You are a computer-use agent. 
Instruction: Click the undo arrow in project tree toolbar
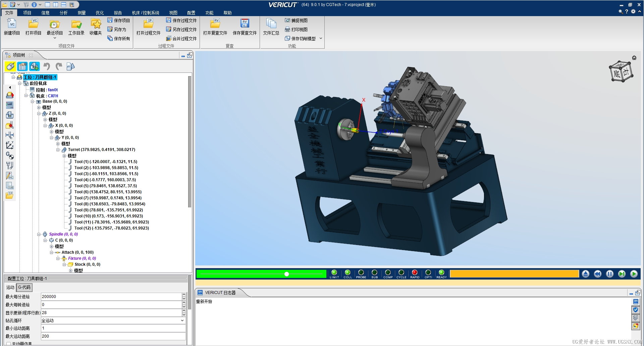[x=47, y=66]
